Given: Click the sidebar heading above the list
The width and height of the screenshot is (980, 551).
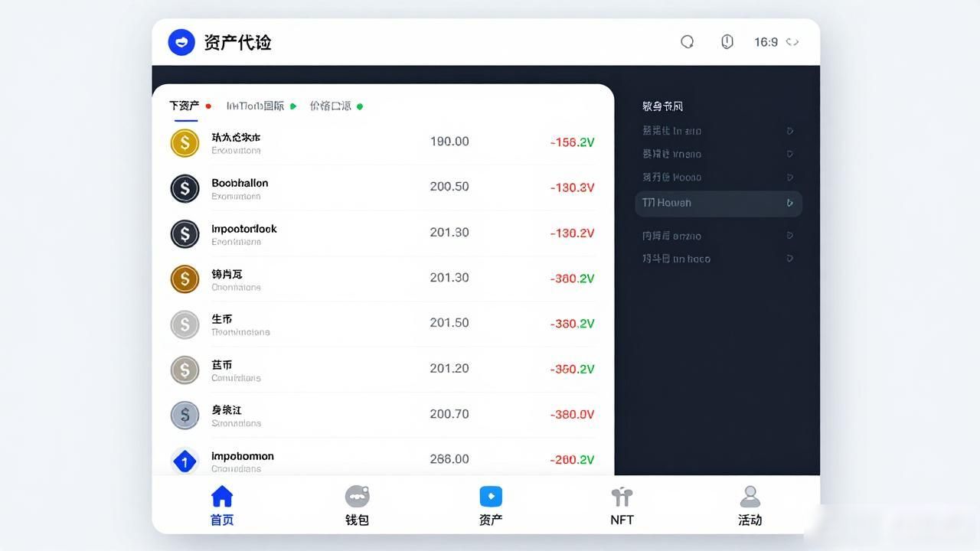Looking at the screenshot, I should (x=663, y=106).
